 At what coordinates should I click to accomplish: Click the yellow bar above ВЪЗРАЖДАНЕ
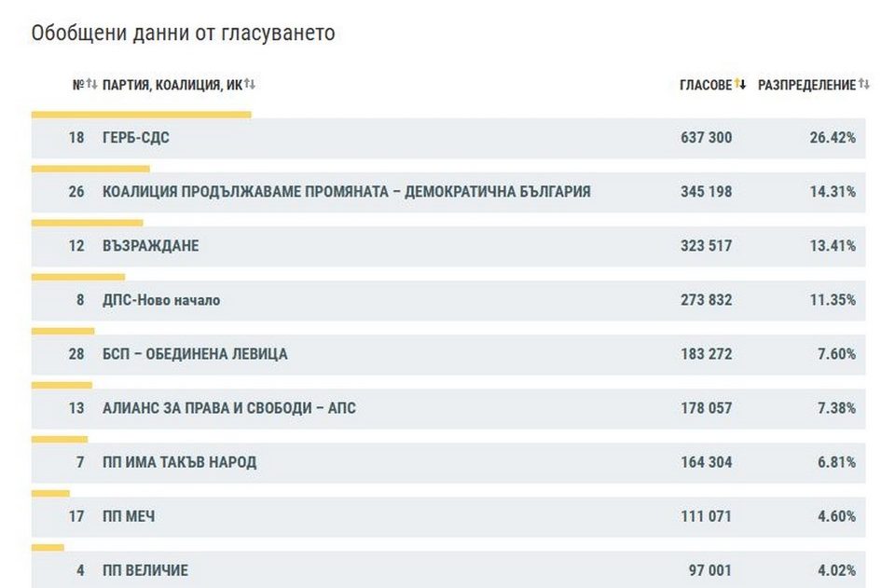coord(87,223)
